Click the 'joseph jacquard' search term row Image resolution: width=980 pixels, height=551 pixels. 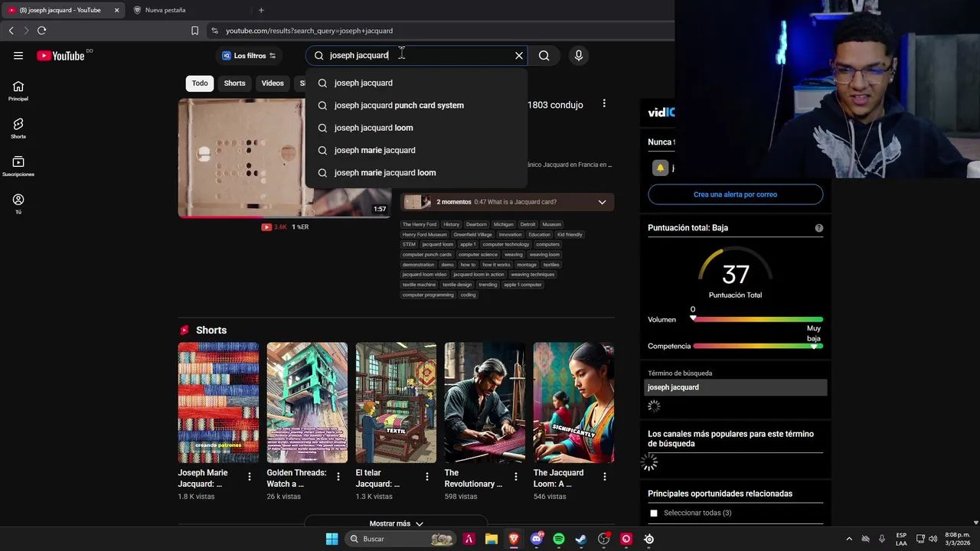point(736,387)
